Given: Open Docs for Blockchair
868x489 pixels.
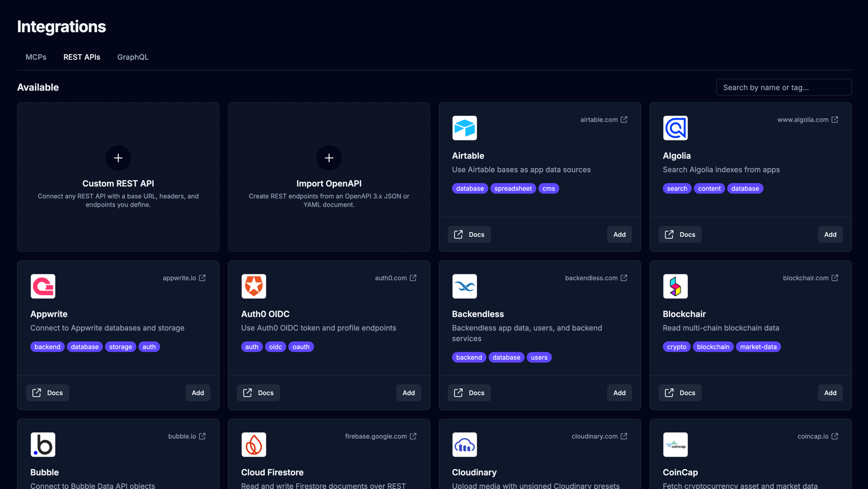Looking at the screenshot, I should [680, 393].
